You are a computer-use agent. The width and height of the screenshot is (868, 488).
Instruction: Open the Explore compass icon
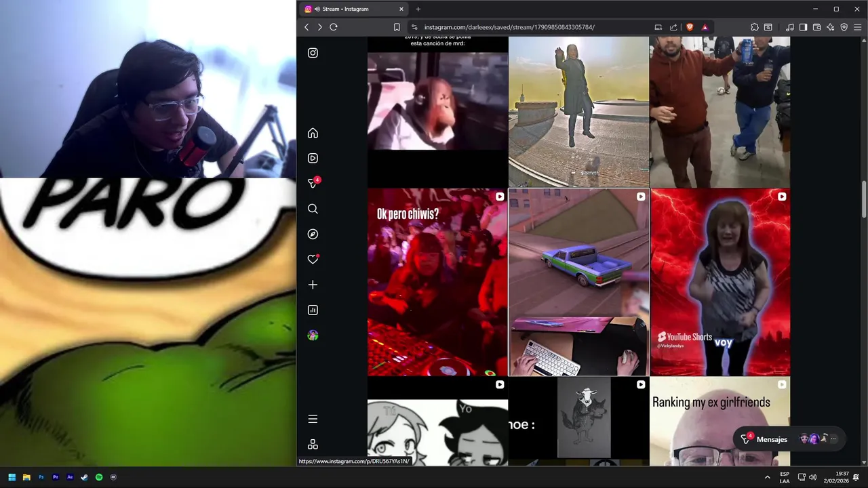[x=313, y=234]
